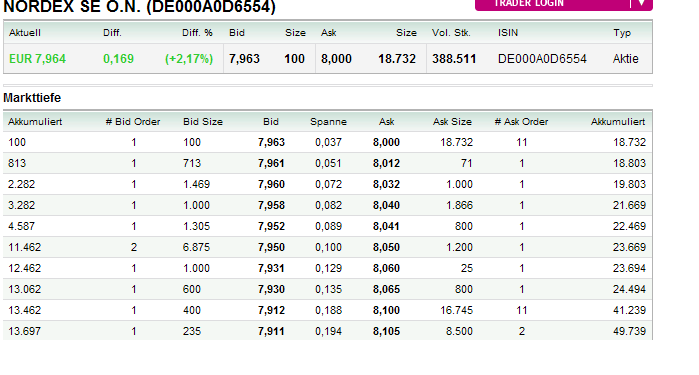The width and height of the screenshot is (699, 375).
Task: Select ask price 8,041
Action: (x=387, y=226)
